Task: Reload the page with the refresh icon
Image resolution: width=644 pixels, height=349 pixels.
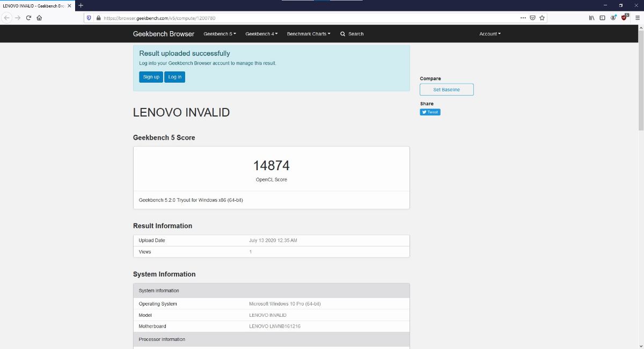Action: coord(28,18)
